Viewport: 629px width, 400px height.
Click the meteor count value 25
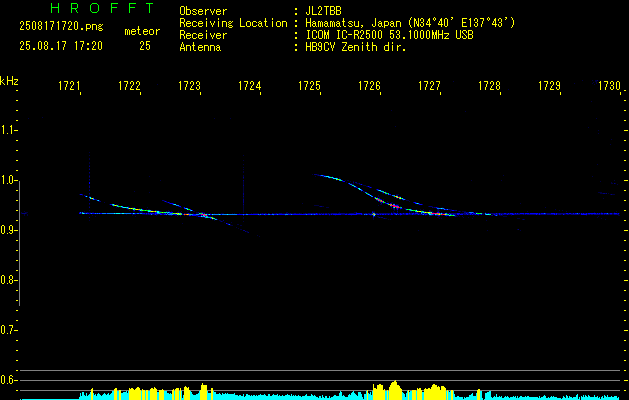point(145,46)
